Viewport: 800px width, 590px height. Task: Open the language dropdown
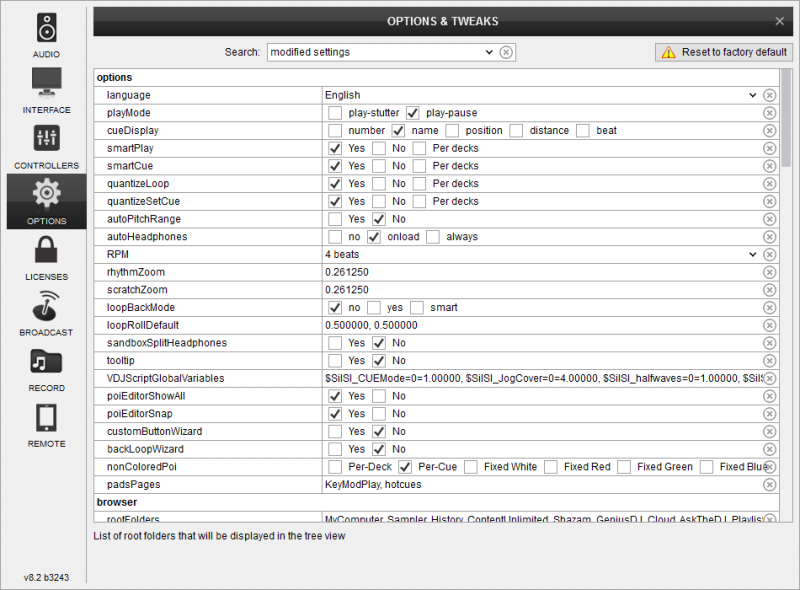click(x=753, y=95)
